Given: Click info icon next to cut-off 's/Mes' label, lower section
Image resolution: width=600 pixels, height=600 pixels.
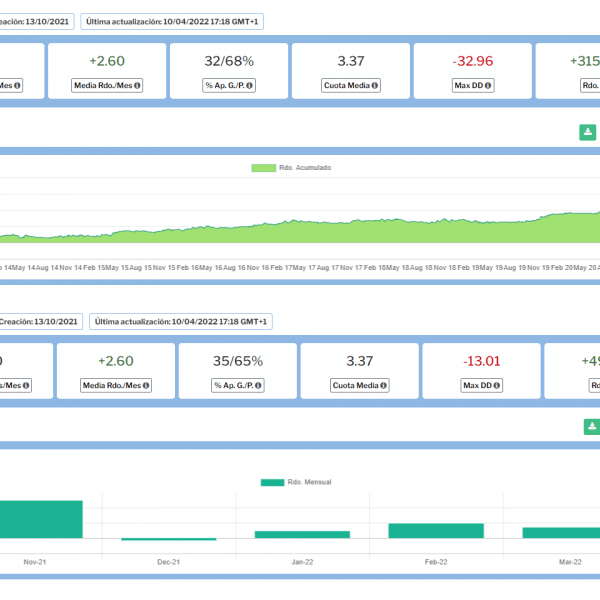Looking at the screenshot, I should tap(26, 385).
